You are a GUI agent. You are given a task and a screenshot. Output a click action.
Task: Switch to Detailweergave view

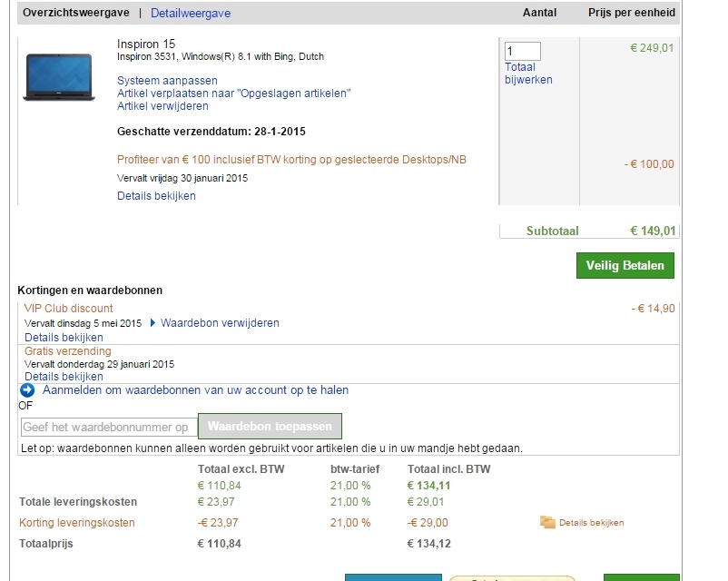coord(191,13)
